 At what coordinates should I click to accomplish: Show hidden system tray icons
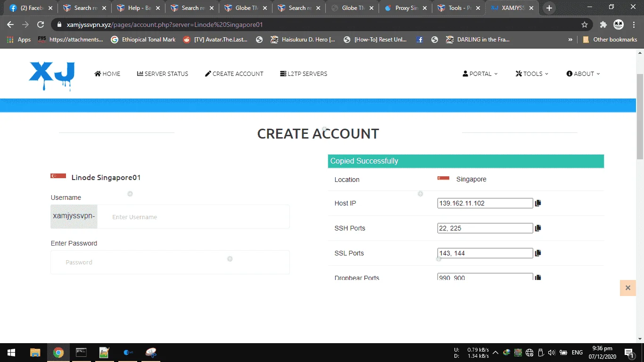pyautogui.click(x=495, y=353)
